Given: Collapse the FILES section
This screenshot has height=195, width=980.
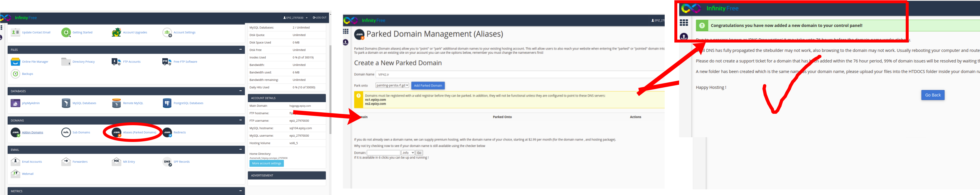Looking at the screenshot, I should tap(240, 50).
